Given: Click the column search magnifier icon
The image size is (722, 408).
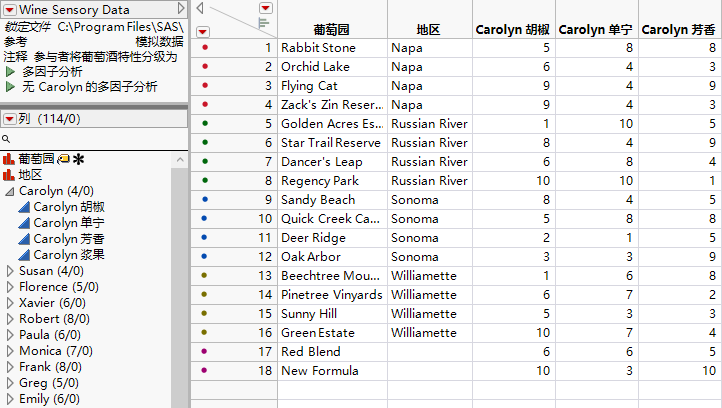Looking at the screenshot, I should point(6,139).
